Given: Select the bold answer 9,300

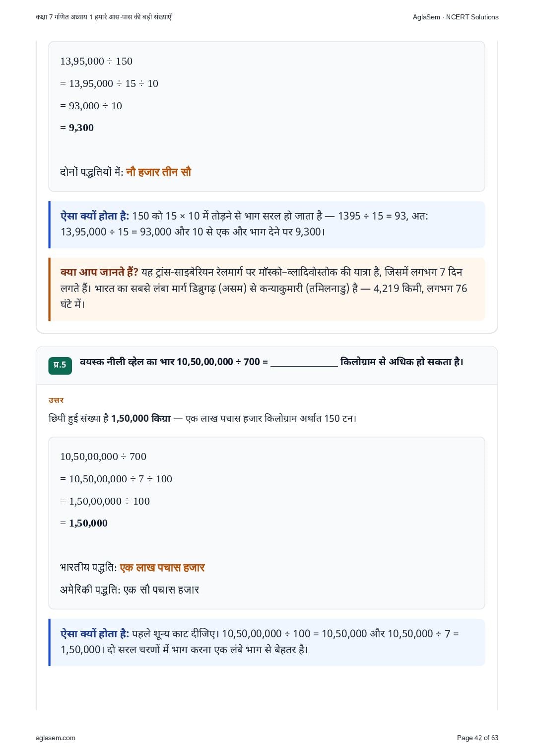Looking at the screenshot, I should [x=81, y=128].
